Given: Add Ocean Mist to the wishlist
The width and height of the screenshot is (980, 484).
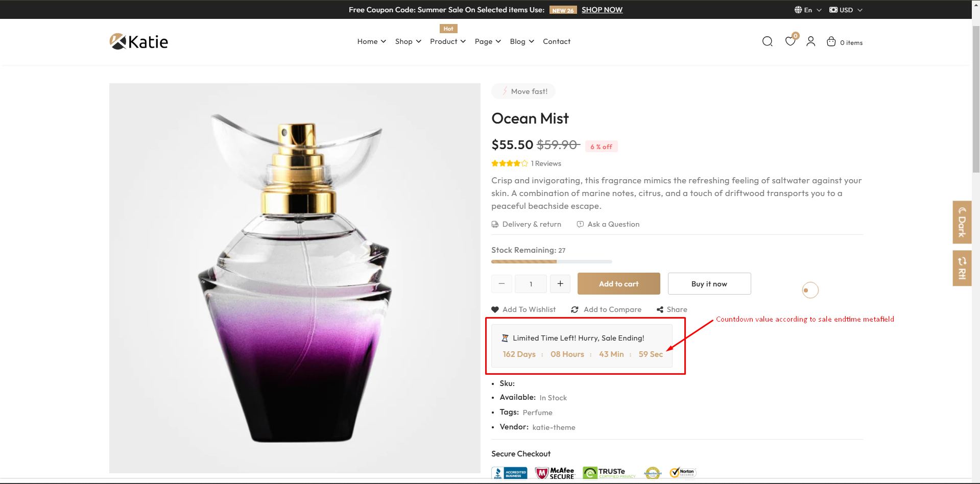Looking at the screenshot, I should pyautogui.click(x=523, y=309).
